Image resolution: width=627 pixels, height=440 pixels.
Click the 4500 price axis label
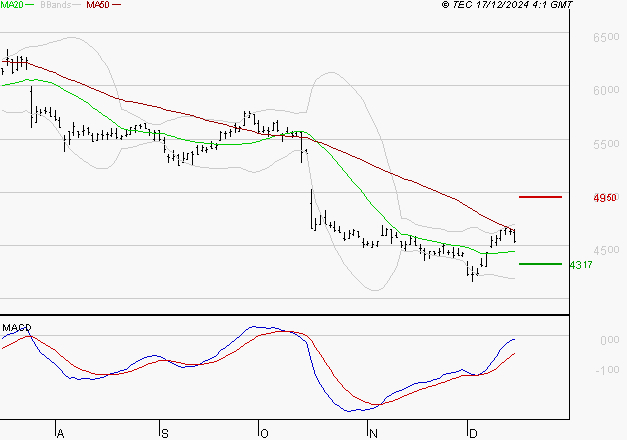(x=606, y=250)
